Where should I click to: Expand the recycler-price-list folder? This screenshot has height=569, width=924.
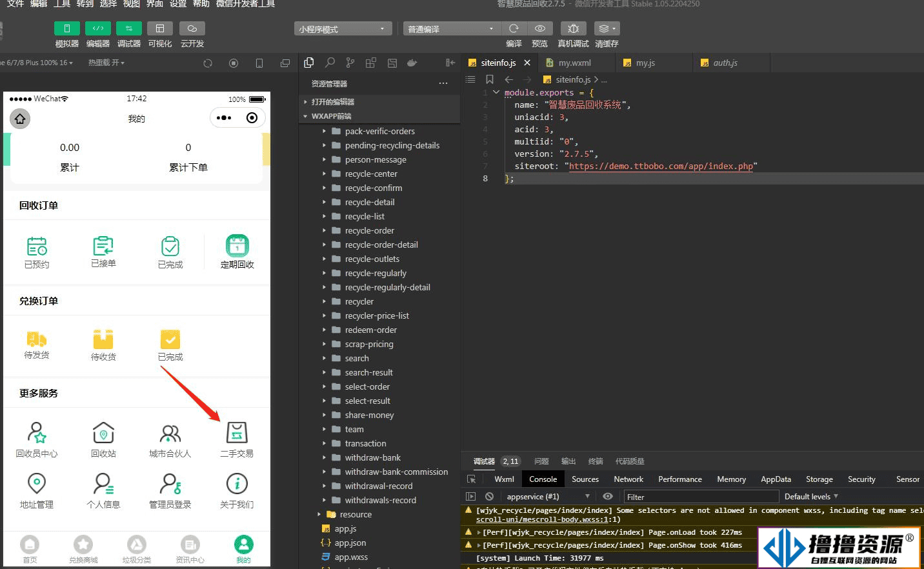379,315
